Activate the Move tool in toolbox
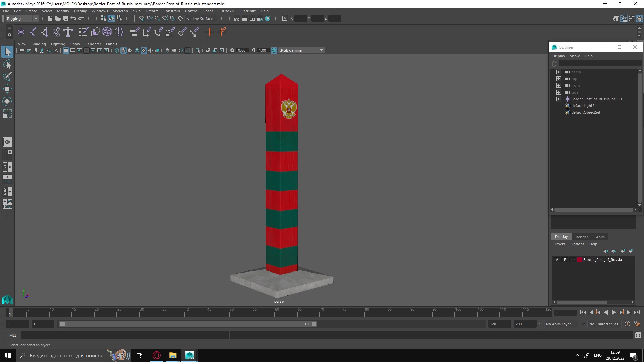Image resolution: width=644 pixels, height=362 pixels. click(x=7, y=89)
